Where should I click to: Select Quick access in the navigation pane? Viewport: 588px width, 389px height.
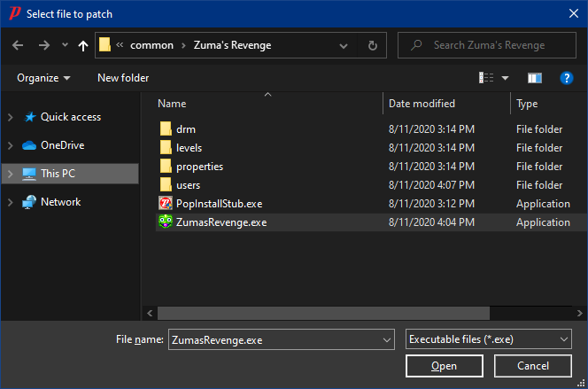coord(71,117)
